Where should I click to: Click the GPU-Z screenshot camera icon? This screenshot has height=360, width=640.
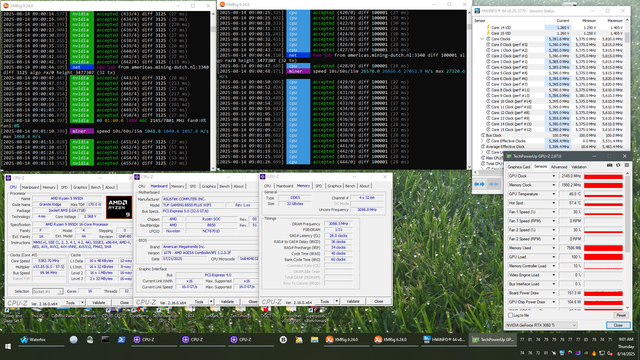(x=609, y=166)
